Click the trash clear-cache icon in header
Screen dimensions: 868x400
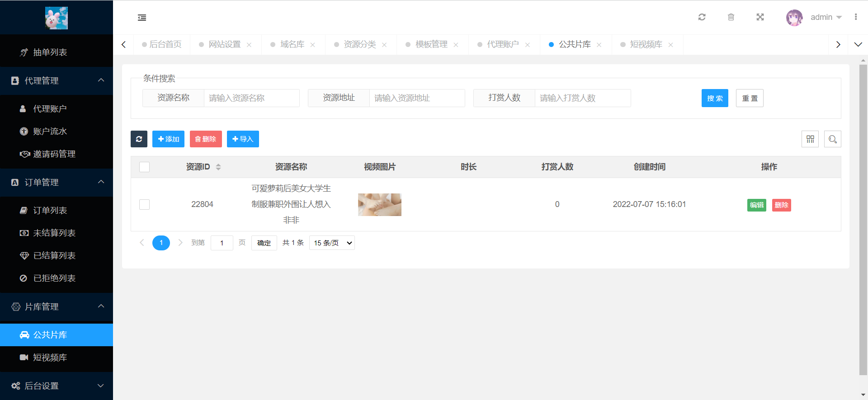point(731,17)
